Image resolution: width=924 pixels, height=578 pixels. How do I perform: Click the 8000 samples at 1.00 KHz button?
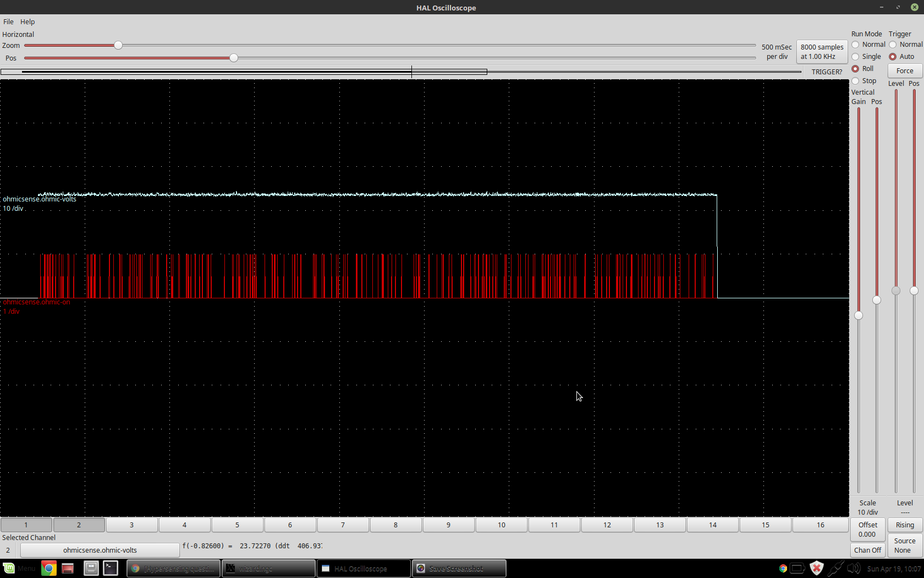822,52
